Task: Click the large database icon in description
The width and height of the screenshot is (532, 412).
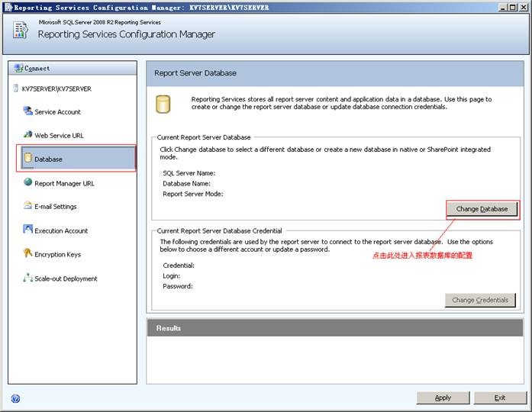Action: [163, 105]
